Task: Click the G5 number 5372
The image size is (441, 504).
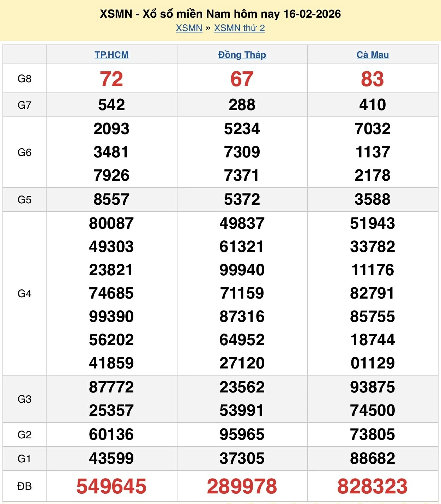Action: pyautogui.click(x=242, y=199)
